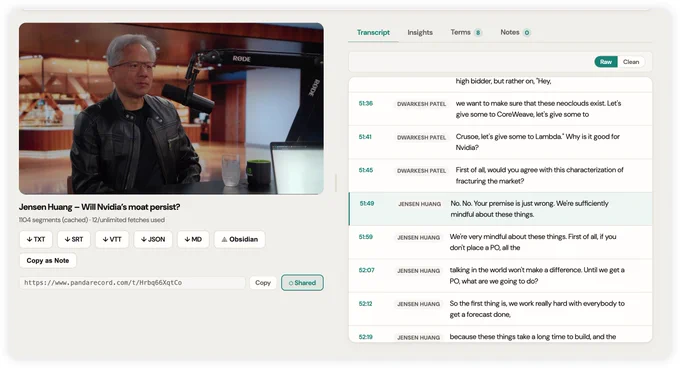
Task: Switch to the Transcript tab
Action: click(x=373, y=33)
